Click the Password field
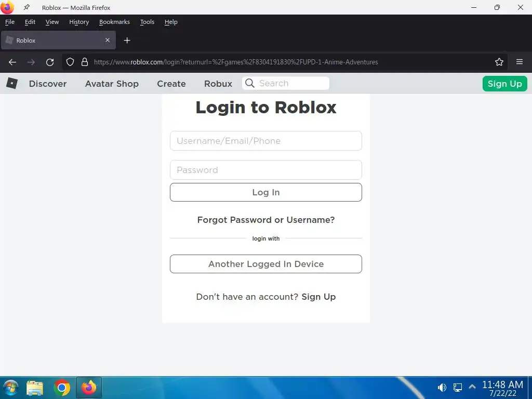Image resolution: width=532 pixels, height=399 pixels. pos(266,170)
